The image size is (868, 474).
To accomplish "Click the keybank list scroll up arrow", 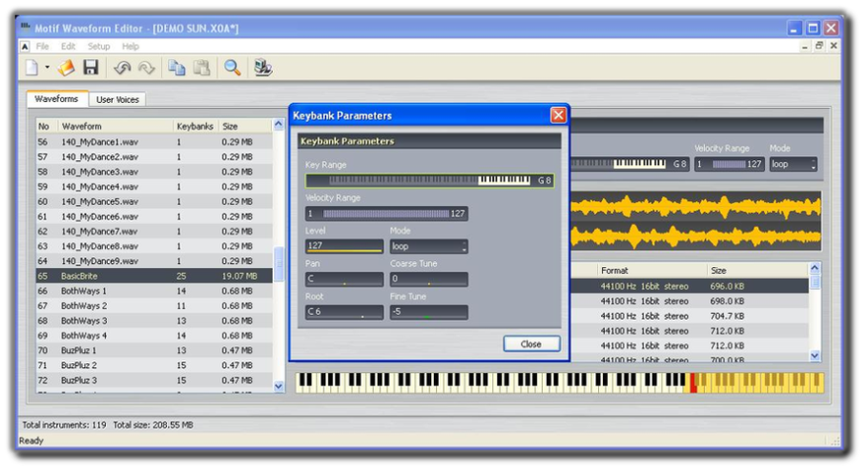I will pos(815,268).
